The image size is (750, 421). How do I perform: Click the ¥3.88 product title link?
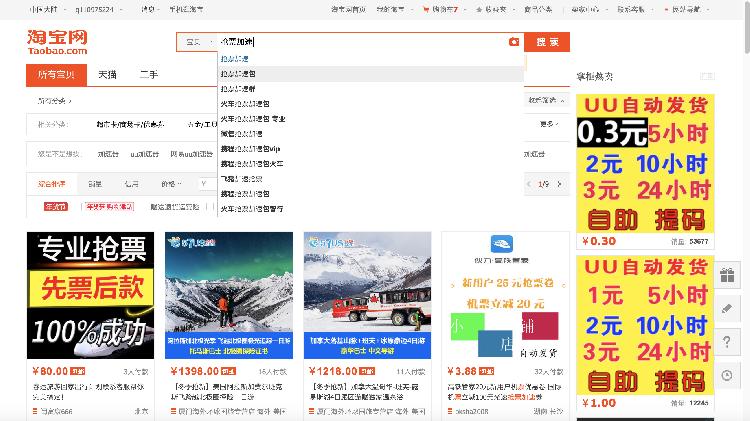point(504,391)
